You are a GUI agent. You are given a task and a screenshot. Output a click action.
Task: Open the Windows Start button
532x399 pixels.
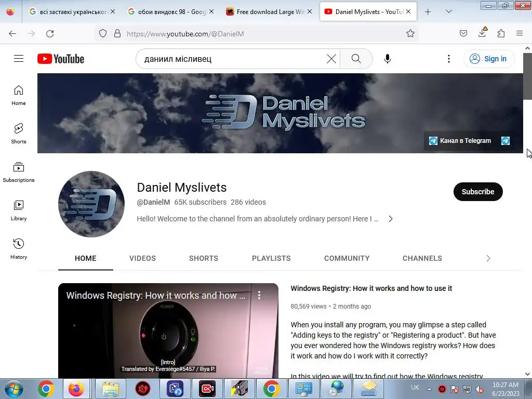point(14,389)
